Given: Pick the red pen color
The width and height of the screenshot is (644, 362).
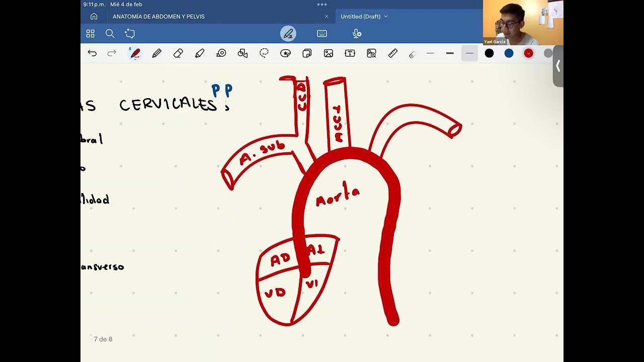Looking at the screenshot, I should point(528,53).
